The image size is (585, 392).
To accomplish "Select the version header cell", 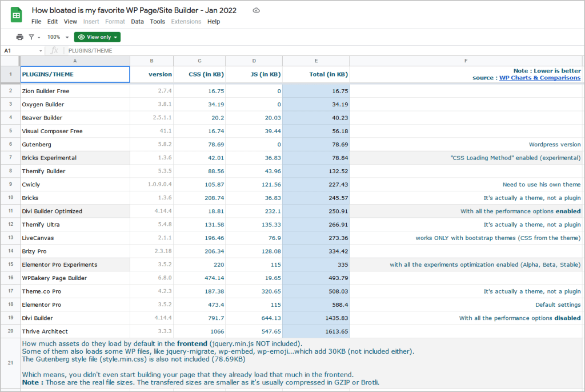I will pos(151,74).
